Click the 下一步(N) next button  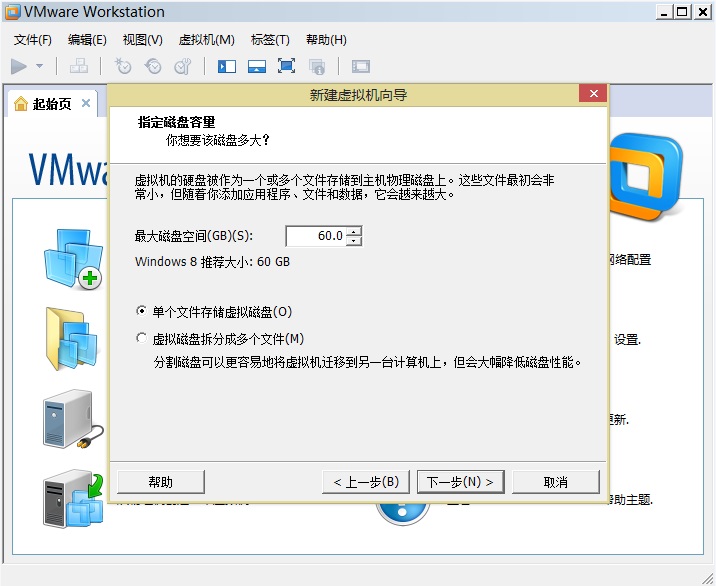point(461,482)
